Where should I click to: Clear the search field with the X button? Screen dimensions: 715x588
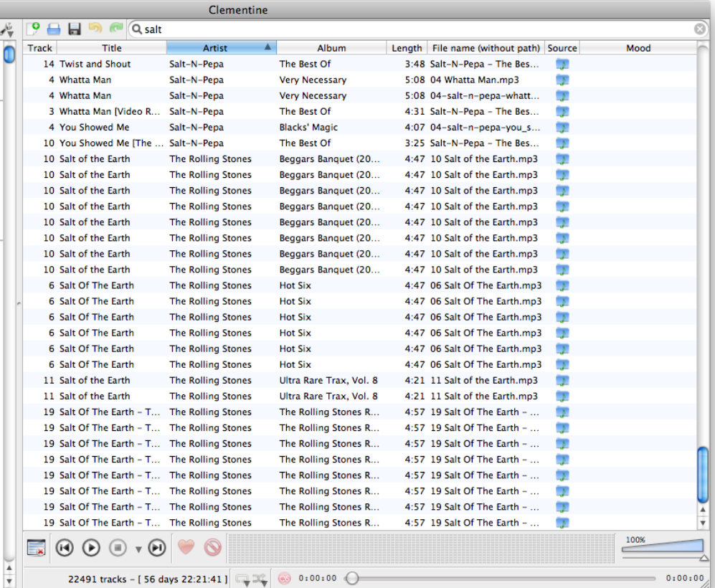pyautogui.click(x=699, y=29)
